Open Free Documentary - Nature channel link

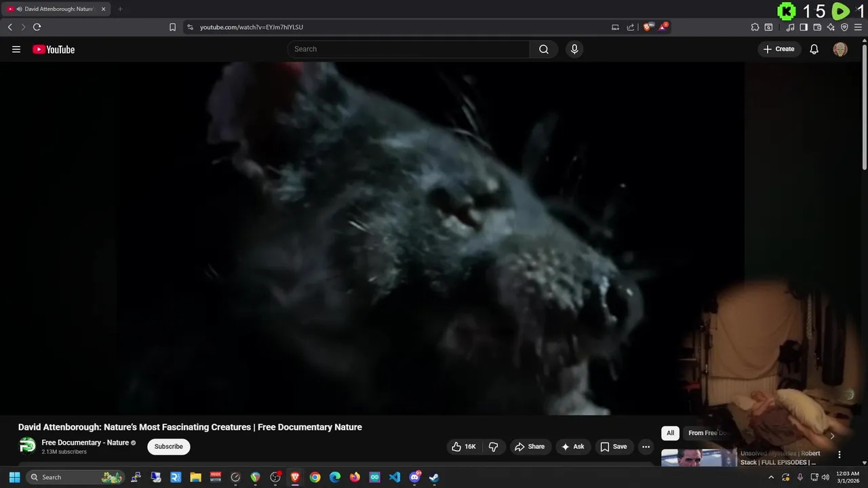(85, 443)
